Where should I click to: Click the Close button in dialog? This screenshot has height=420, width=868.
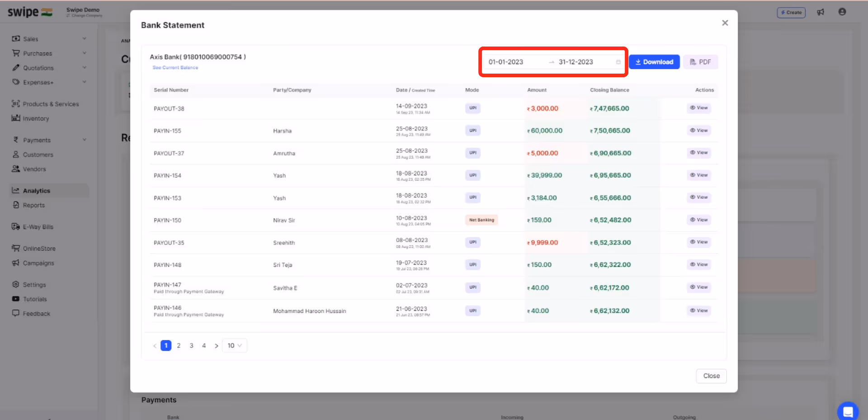click(x=711, y=376)
